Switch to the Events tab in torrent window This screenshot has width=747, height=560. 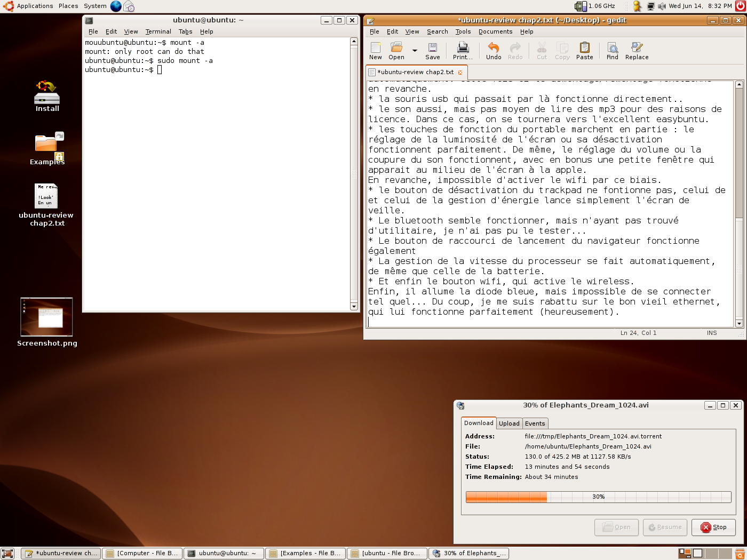[535, 423]
